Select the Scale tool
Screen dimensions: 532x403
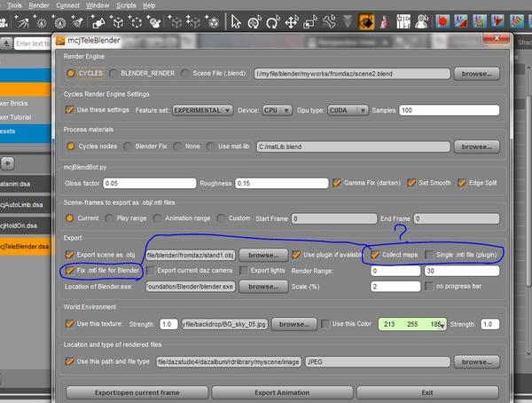tap(310, 21)
